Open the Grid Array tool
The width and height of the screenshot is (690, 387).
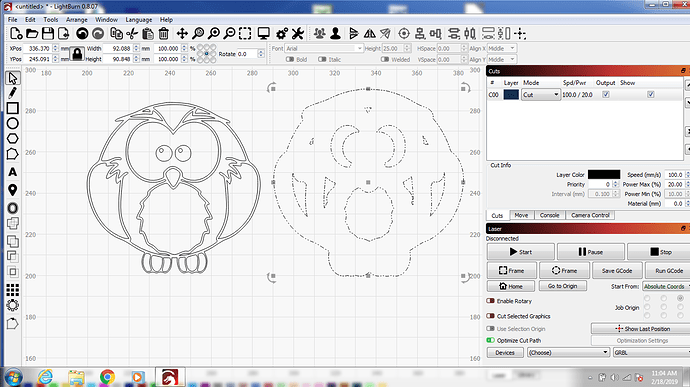(x=12, y=290)
